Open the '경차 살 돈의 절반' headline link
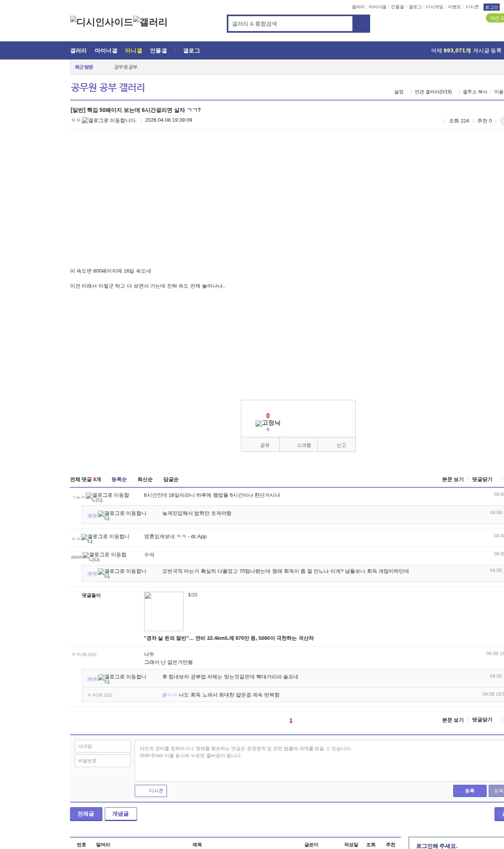504x849 pixels. coord(229,638)
